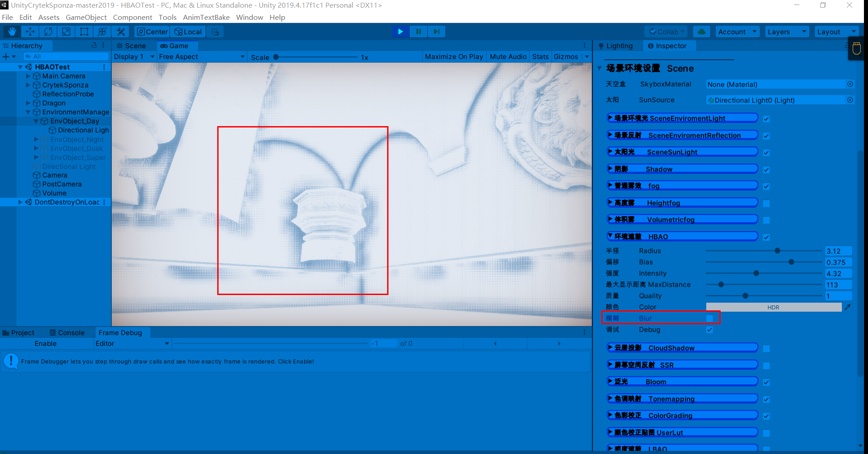Open DontDestroyOnLoad scene options menu
The width and height of the screenshot is (868, 454).
104,202
